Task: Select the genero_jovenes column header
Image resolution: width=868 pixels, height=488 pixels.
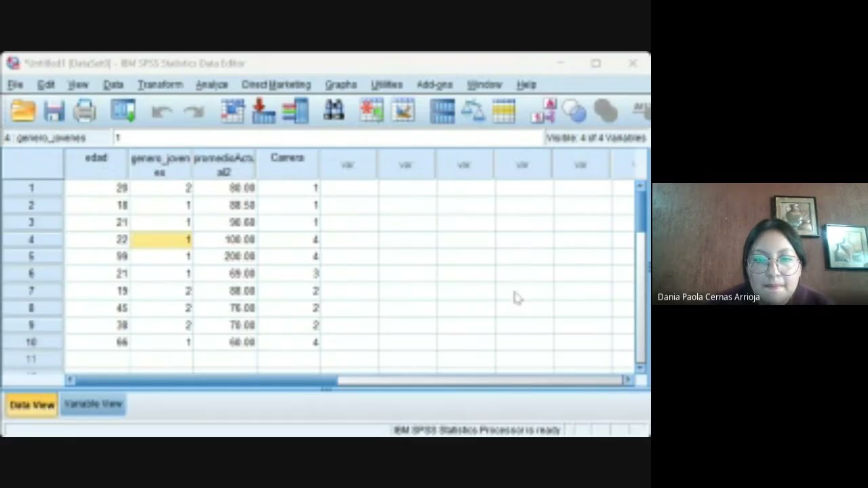Action: pos(160,164)
